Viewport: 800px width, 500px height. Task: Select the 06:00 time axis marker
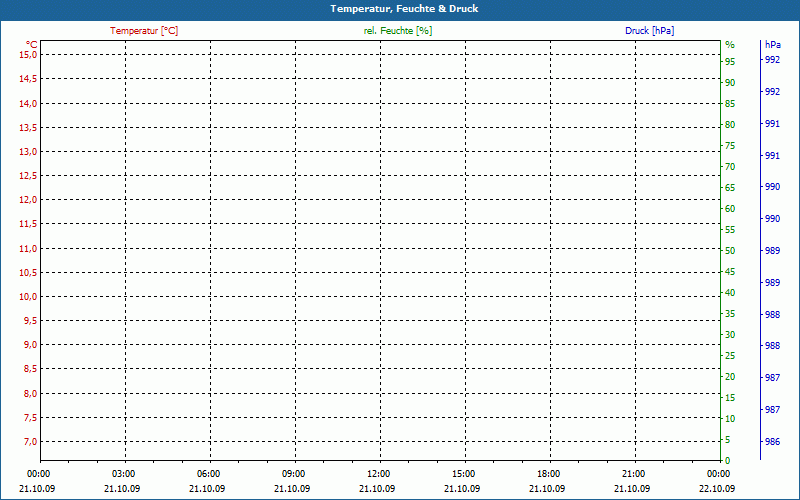pyautogui.click(x=209, y=473)
